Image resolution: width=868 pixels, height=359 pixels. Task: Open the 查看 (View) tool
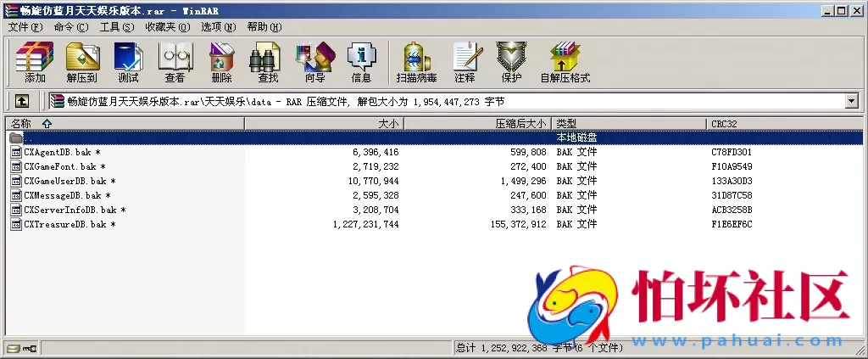click(175, 61)
